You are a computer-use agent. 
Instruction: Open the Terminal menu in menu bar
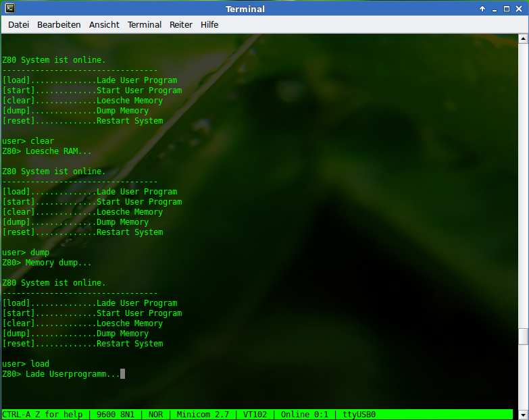(145, 24)
